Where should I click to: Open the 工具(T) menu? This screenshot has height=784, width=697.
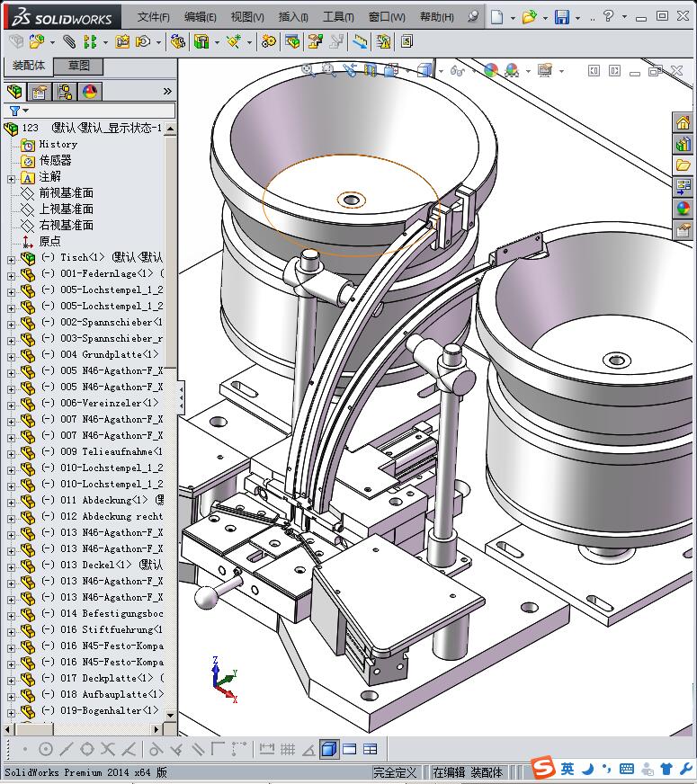pyautogui.click(x=338, y=17)
